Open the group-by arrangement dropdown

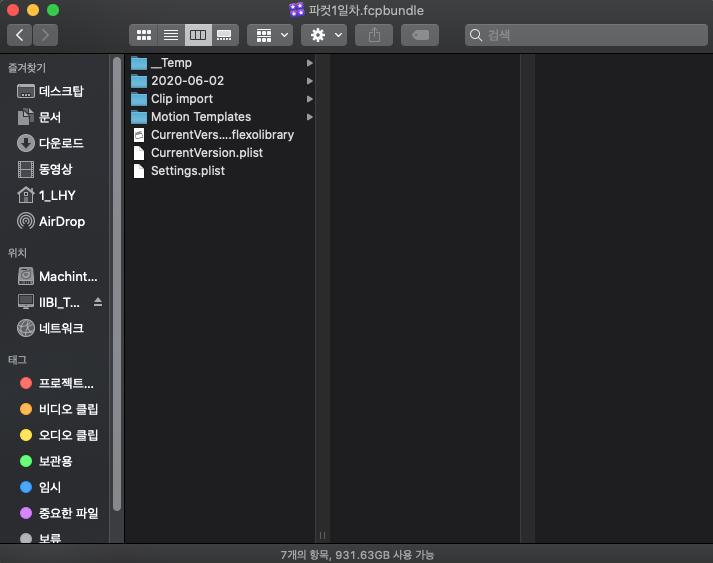(270, 35)
